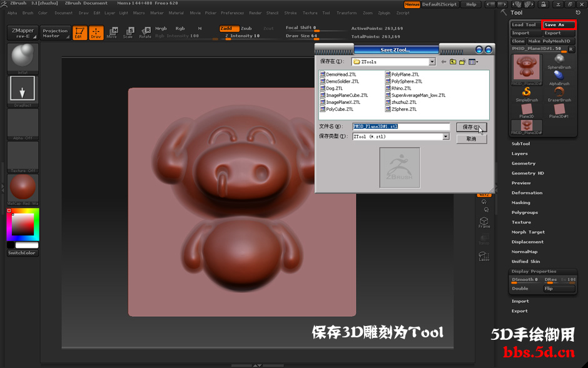Click the Lasso selection icon
This screenshot has height=368, width=588.
tap(484, 256)
